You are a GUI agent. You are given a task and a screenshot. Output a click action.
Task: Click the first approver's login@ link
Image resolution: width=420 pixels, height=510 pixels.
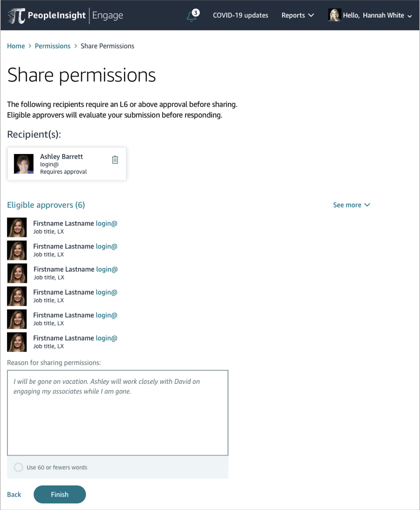[106, 223]
